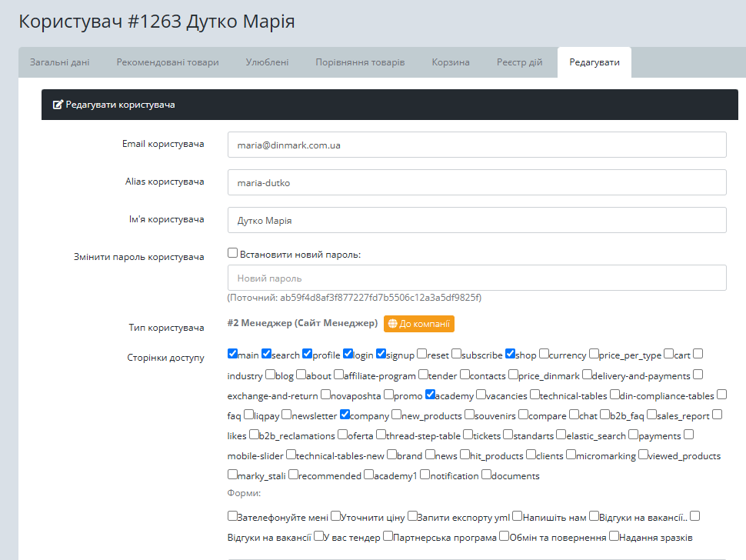Screen dimensions: 746x560
Task: Check the reset access checkbox
Action: [x=422, y=354]
